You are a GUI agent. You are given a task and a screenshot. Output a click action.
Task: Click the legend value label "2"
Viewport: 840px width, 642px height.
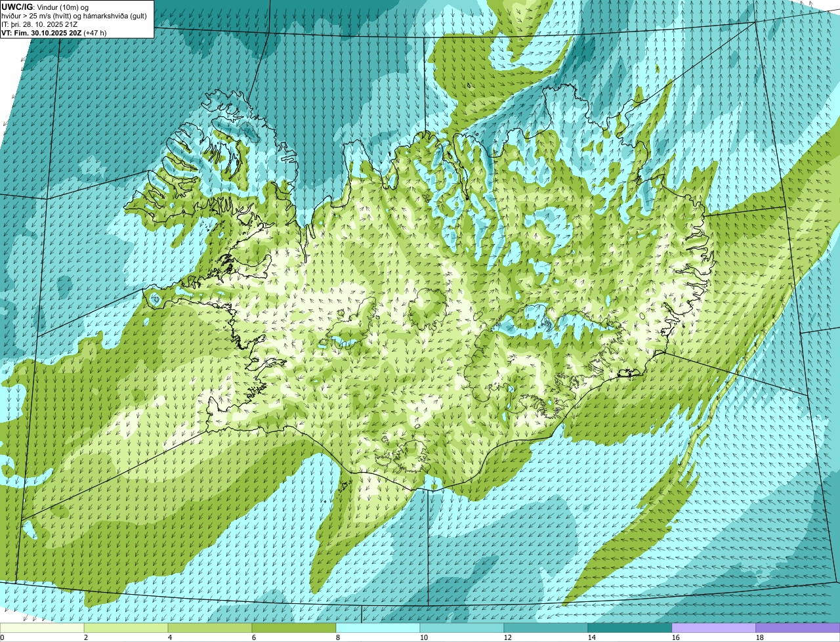click(x=86, y=637)
